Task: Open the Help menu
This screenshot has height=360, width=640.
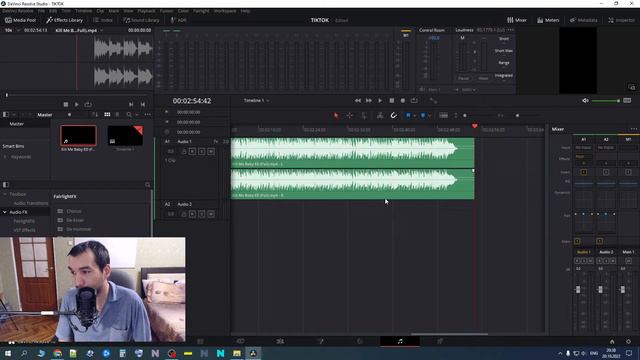Action: pyautogui.click(x=245, y=11)
